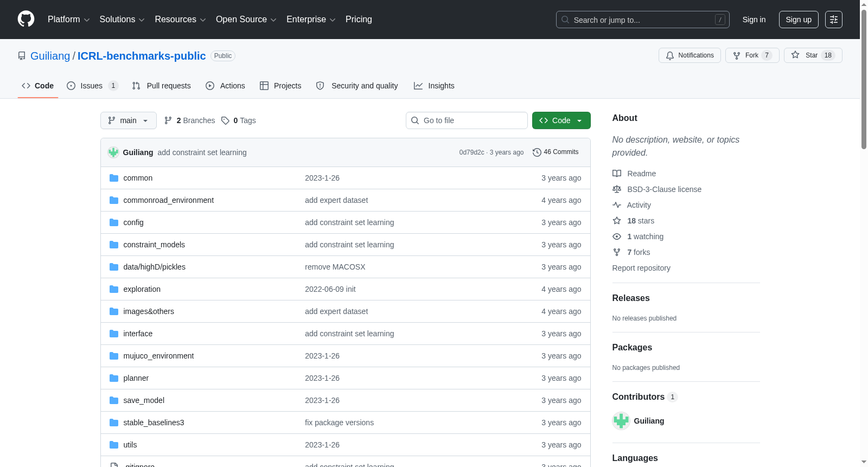
Task: Open the Actions tab
Action: 225,86
